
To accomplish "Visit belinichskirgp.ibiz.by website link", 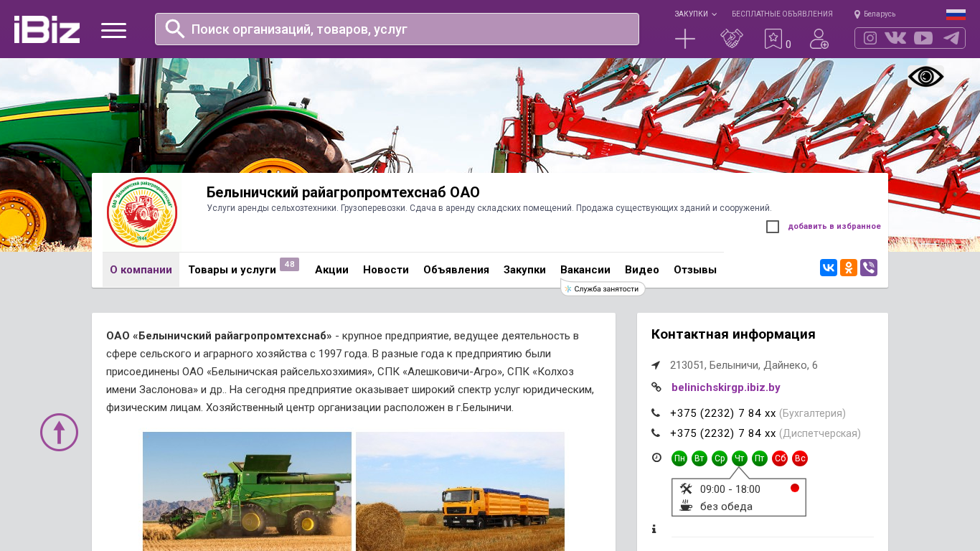I will tap(726, 387).
